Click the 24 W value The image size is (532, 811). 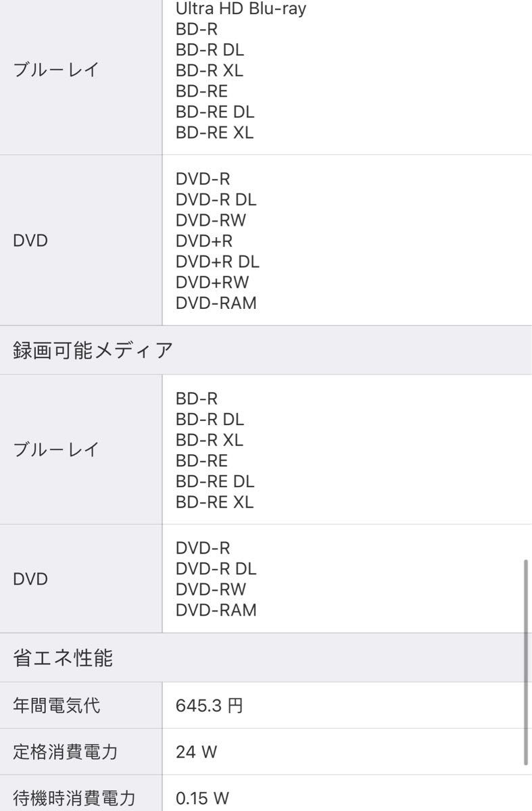tap(196, 752)
